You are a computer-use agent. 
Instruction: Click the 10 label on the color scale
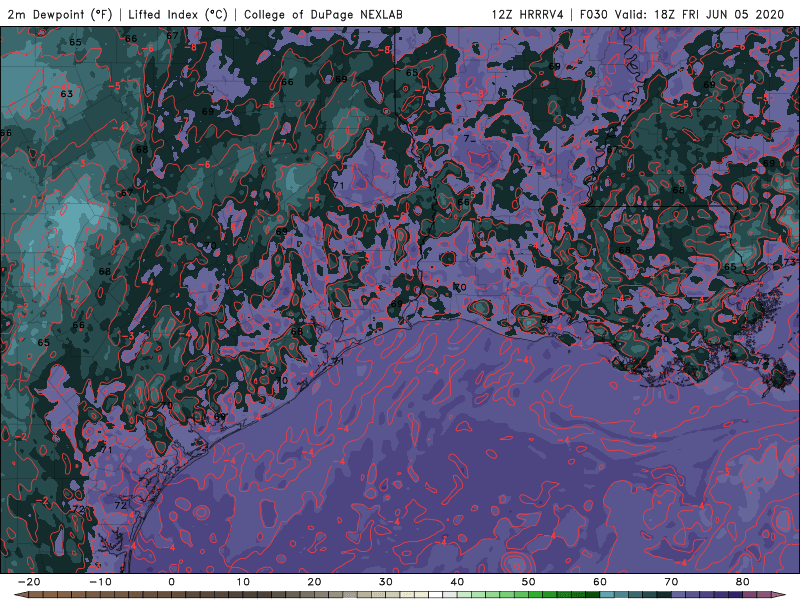pyautogui.click(x=243, y=582)
